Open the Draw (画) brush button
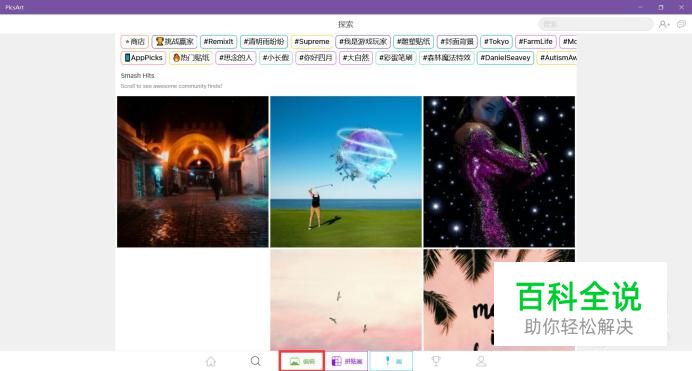Screen dimensions: 692x371 tap(391, 361)
